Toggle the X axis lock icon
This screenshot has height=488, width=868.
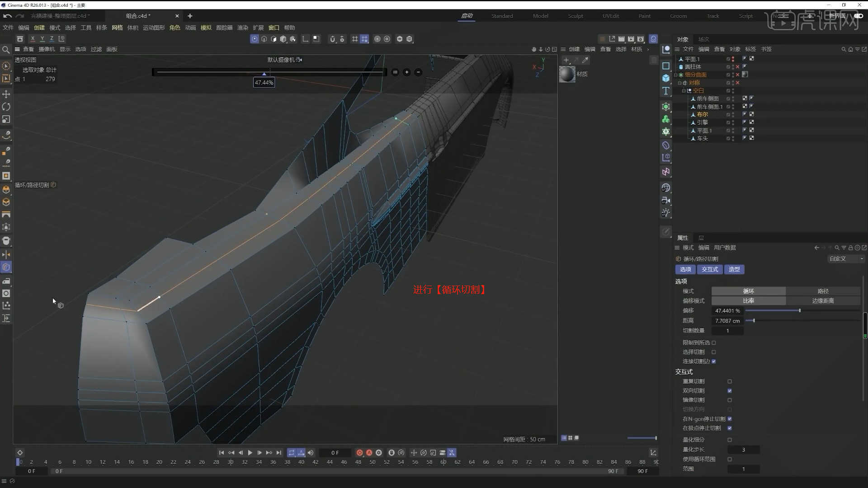[33, 39]
